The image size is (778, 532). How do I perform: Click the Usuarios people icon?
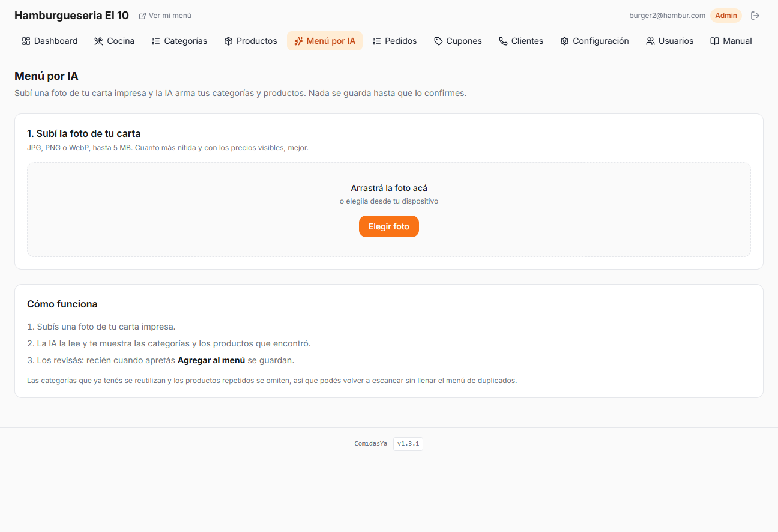point(650,41)
